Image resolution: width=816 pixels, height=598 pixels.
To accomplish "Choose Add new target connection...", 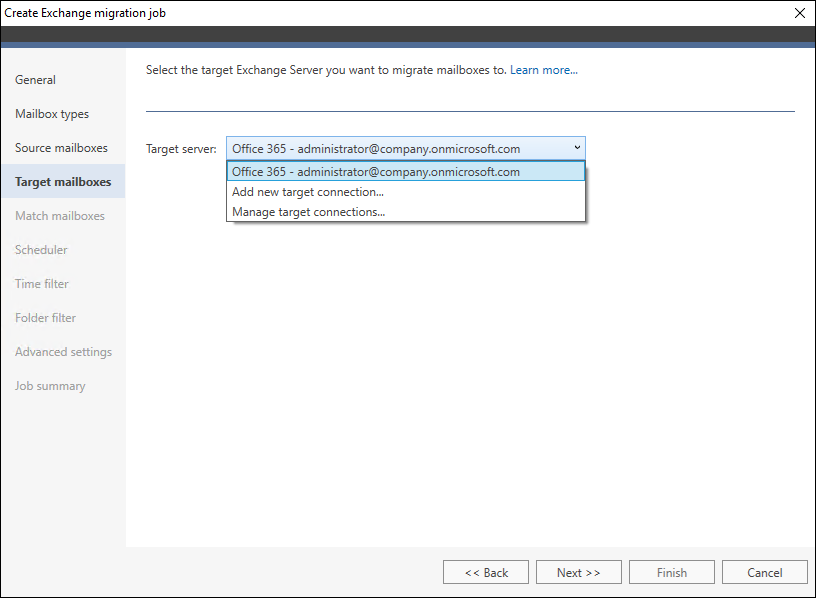I will (405, 192).
